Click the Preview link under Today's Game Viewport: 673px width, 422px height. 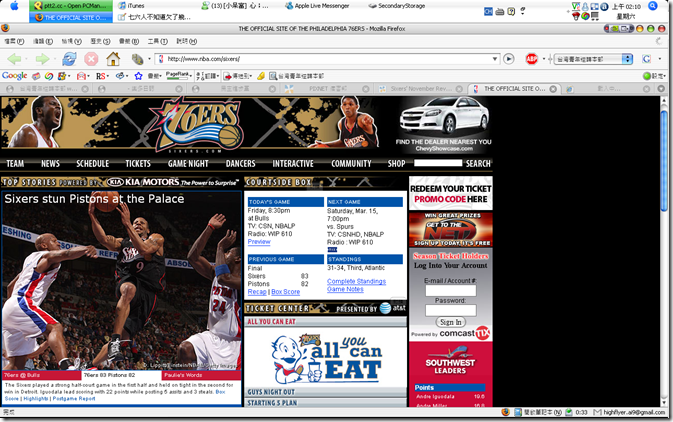point(259,242)
